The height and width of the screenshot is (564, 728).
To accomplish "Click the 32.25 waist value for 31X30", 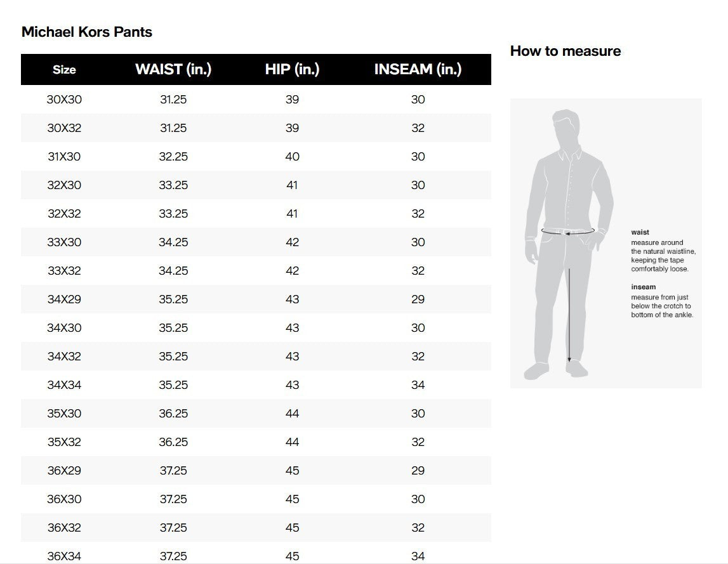I will [x=173, y=157].
